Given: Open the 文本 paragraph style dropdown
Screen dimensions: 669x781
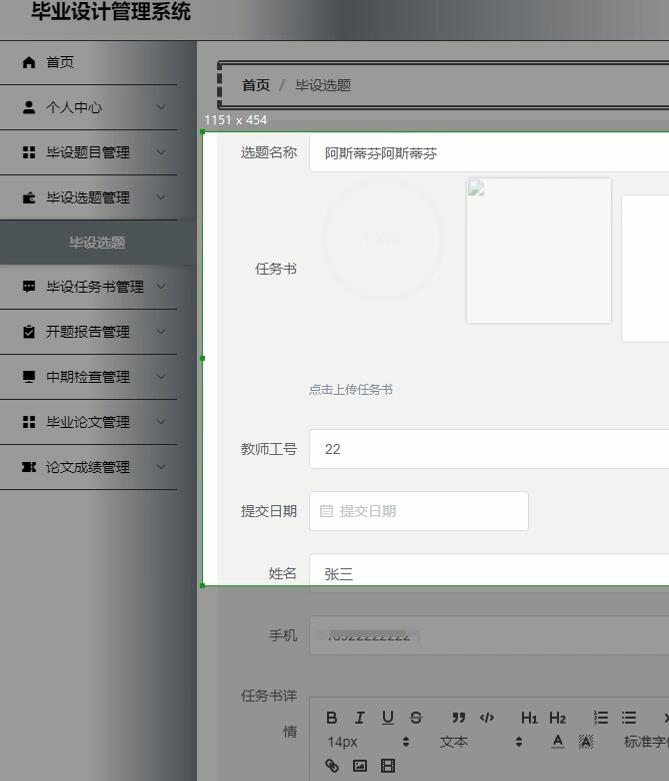Looking at the screenshot, I should point(481,742).
